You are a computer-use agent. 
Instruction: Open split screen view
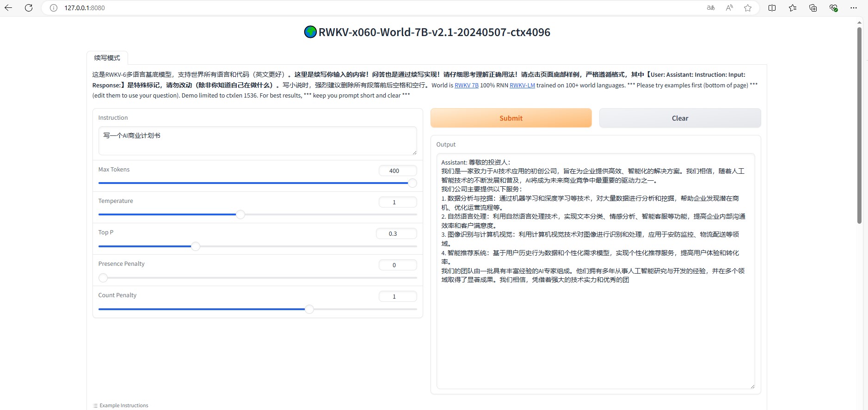coord(772,8)
